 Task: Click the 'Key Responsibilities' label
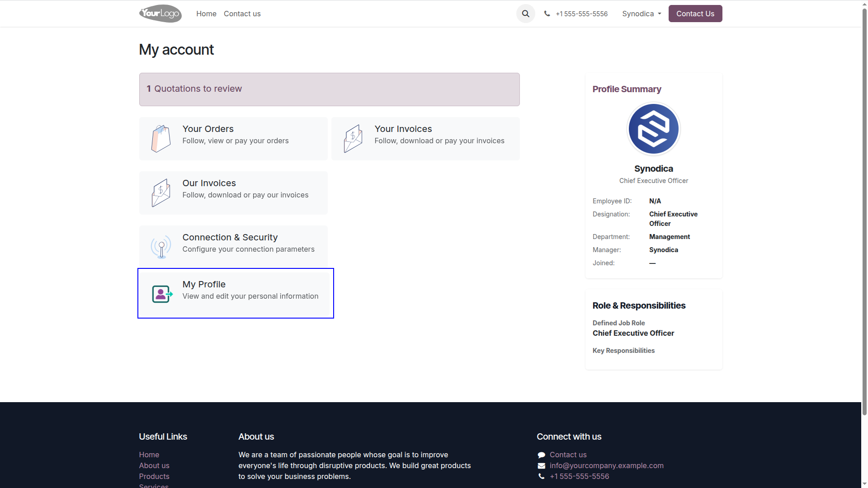[623, 351]
